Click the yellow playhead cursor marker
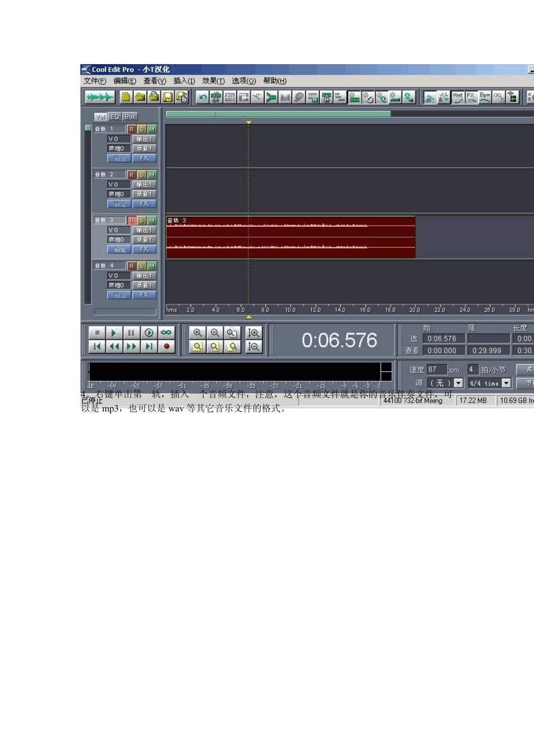This screenshot has width=534, height=756. pyautogui.click(x=248, y=122)
